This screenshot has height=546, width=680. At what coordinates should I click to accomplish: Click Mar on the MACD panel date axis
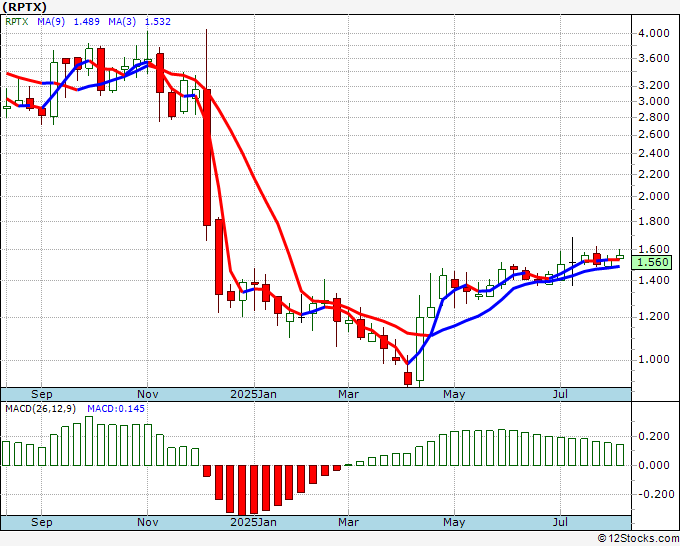[348, 522]
